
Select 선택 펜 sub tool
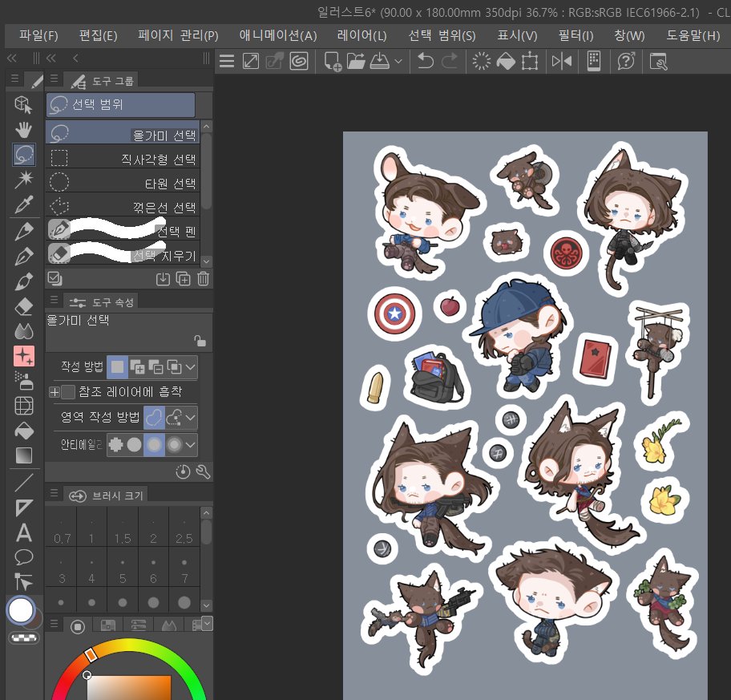[123, 230]
